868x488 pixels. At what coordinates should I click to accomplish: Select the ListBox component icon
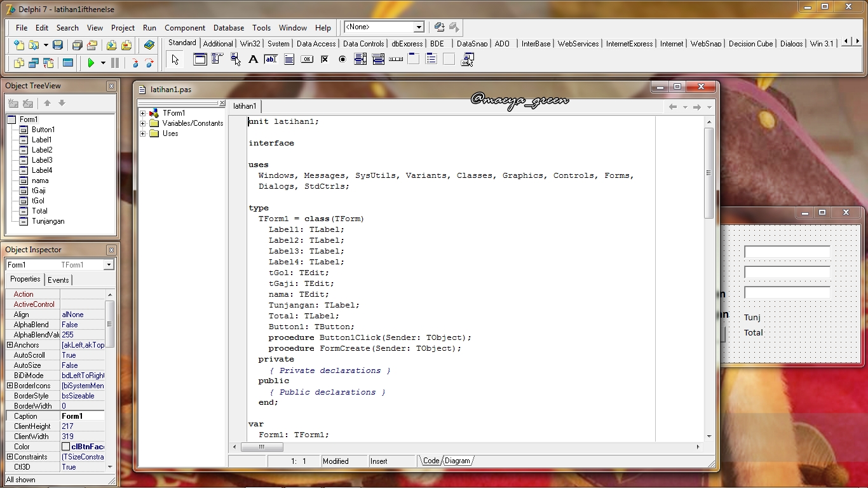(x=360, y=59)
